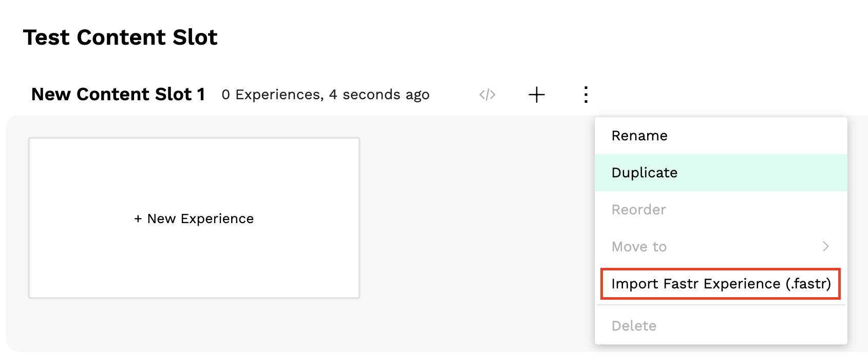Click blank space below the New Experience card
868x364 pixels.
(x=194, y=325)
